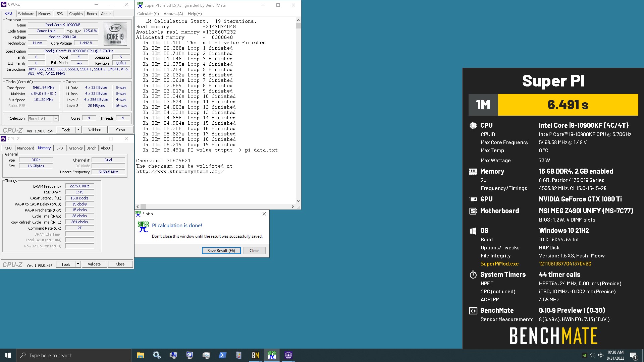
Task: Open the Mainboard tab in the lower CPU-Z window
Action: [x=25, y=148]
